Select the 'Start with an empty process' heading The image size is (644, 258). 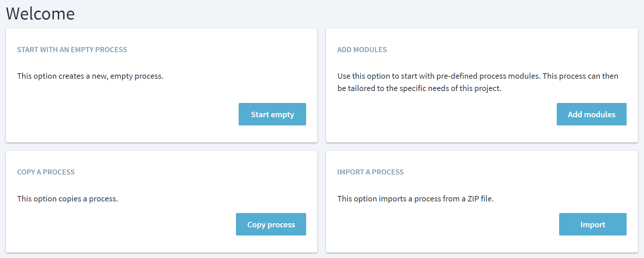pos(72,50)
